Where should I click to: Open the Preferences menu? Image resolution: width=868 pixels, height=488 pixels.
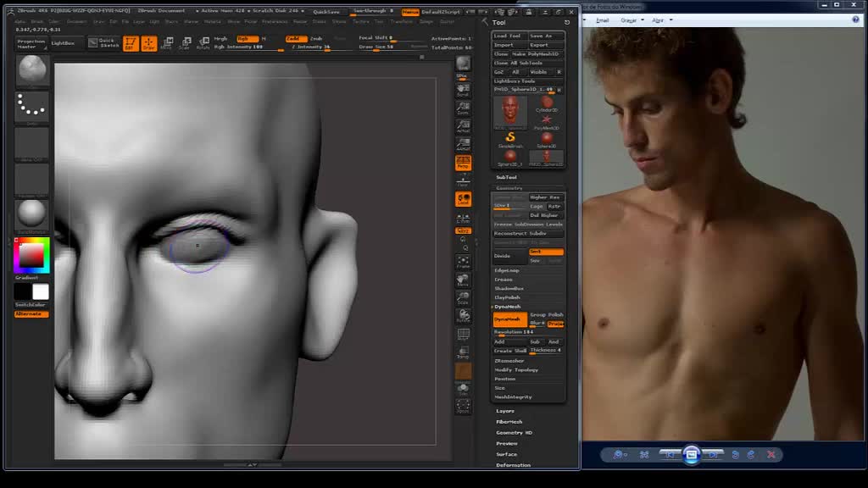click(275, 21)
